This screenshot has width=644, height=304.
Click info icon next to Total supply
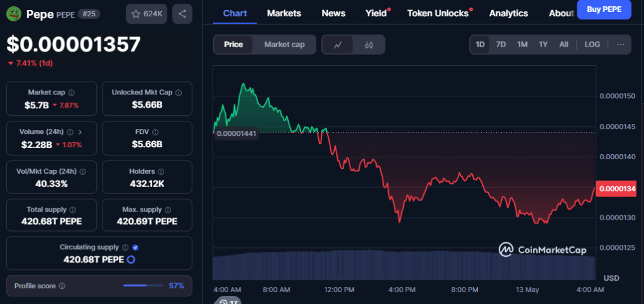click(73, 210)
